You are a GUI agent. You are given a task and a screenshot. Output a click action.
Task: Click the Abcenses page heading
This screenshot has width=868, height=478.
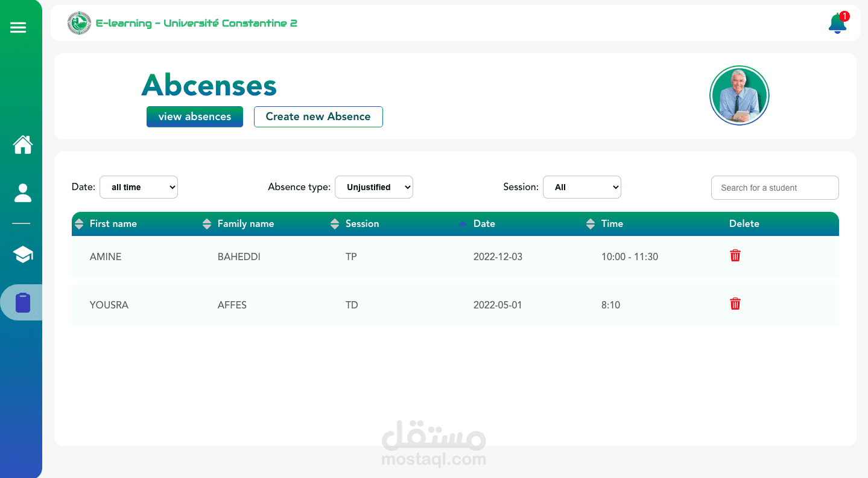209,85
